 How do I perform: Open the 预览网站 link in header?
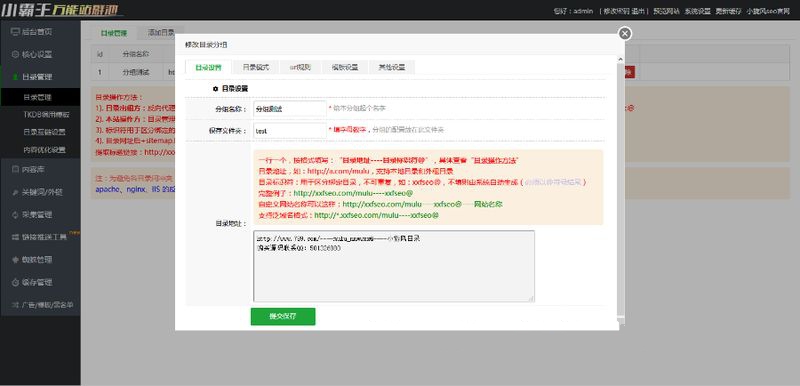665,11
